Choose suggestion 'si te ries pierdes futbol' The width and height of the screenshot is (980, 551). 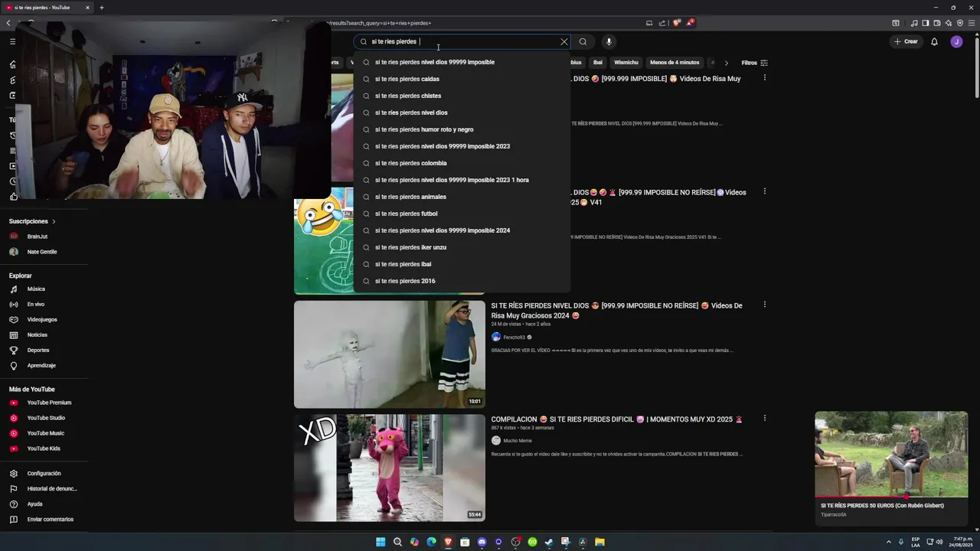pos(462,214)
